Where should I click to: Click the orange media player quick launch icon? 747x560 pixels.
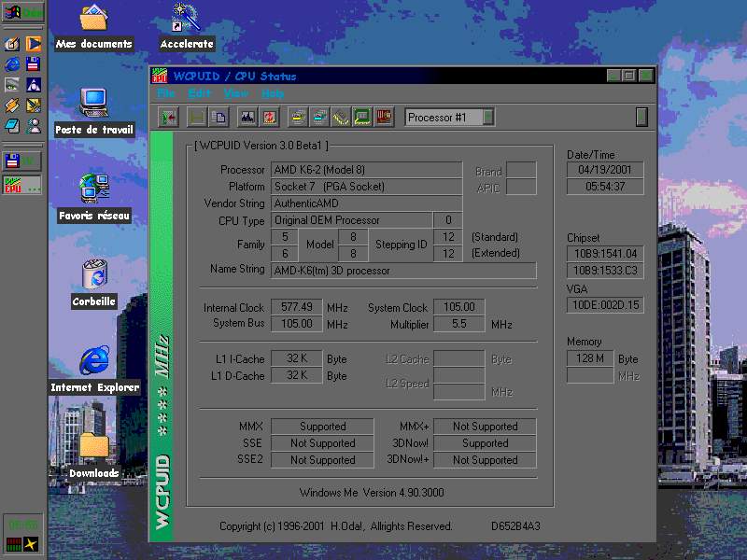[x=34, y=43]
